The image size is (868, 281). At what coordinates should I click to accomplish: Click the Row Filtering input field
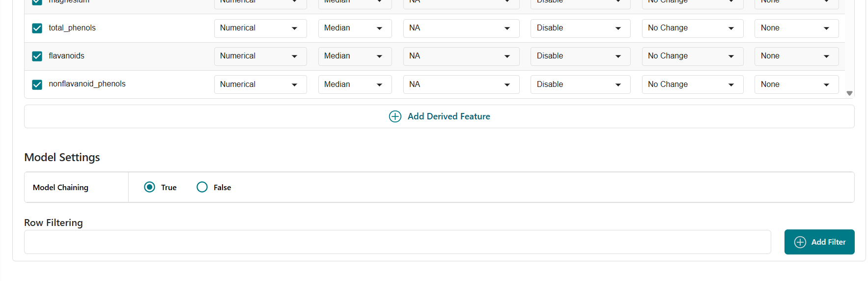(x=397, y=242)
